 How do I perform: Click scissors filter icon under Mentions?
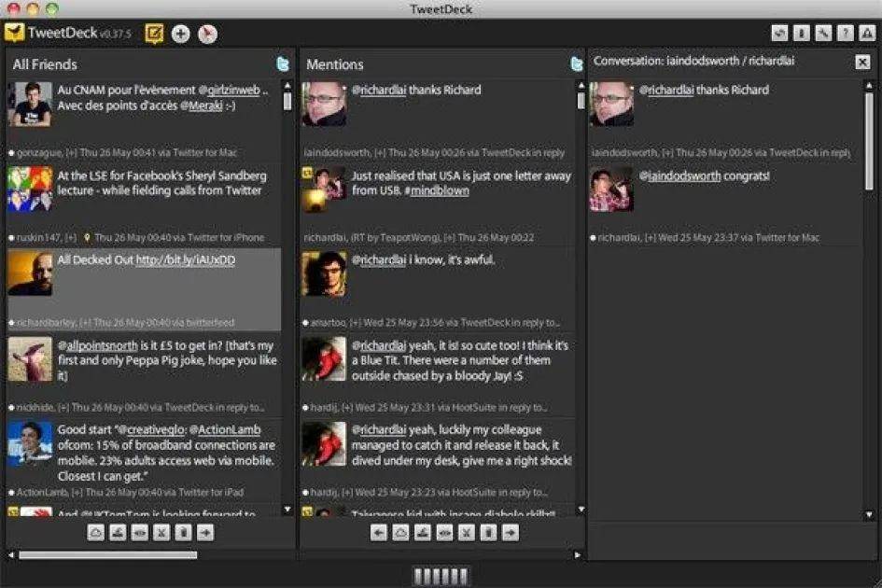467,532
